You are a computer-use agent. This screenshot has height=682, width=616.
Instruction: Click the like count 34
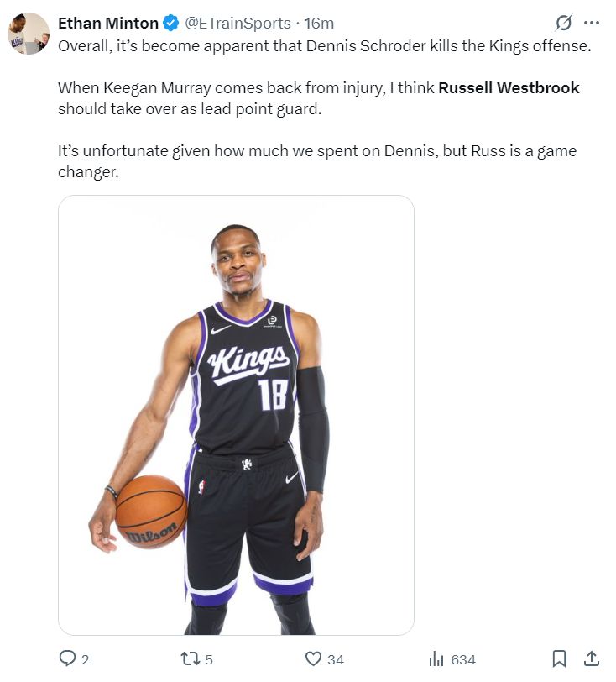pyautogui.click(x=335, y=660)
